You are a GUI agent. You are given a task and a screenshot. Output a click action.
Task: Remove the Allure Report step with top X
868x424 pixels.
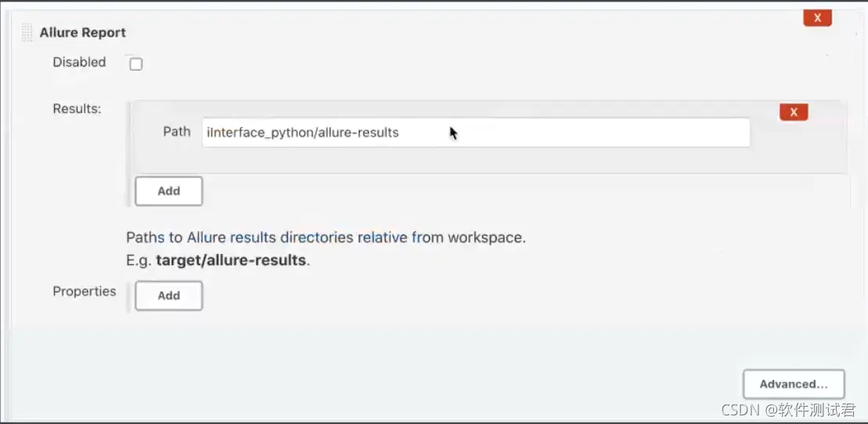pyautogui.click(x=817, y=18)
